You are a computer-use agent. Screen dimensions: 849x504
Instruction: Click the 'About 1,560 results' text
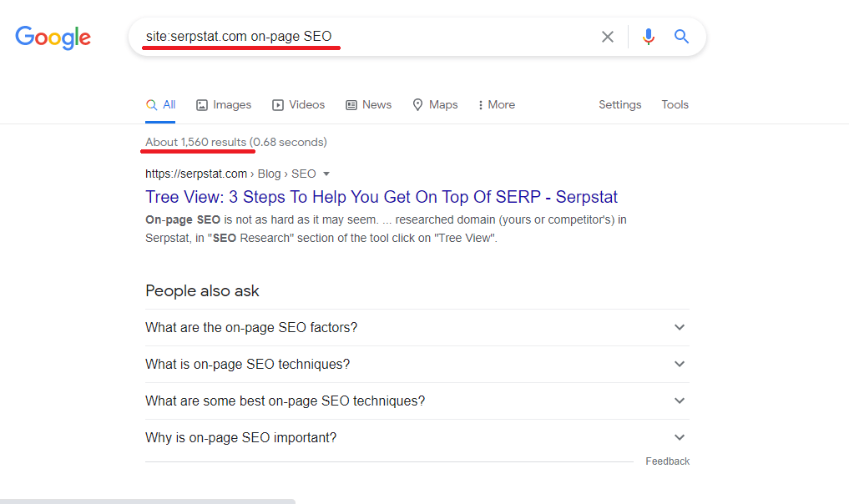(x=195, y=142)
